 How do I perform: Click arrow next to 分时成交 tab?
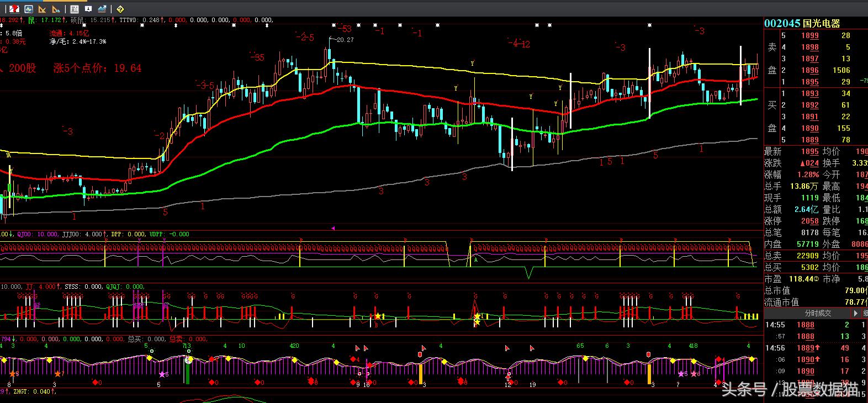[856, 313]
